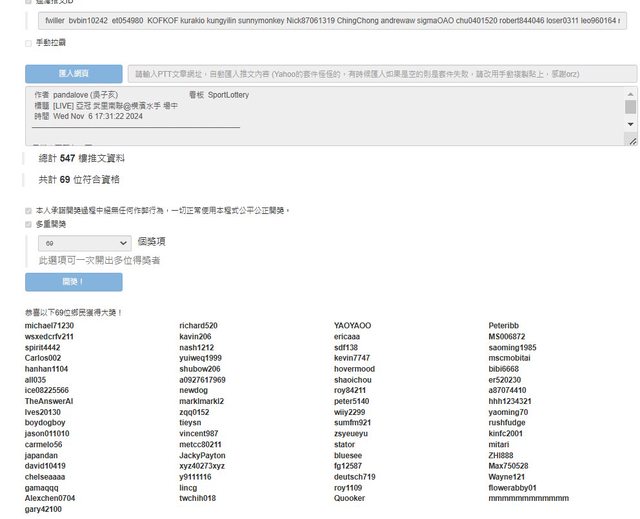Viewport: 640px width, 519px height.
Task: Click winner name michael71230
Action: (x=49, y=326)
